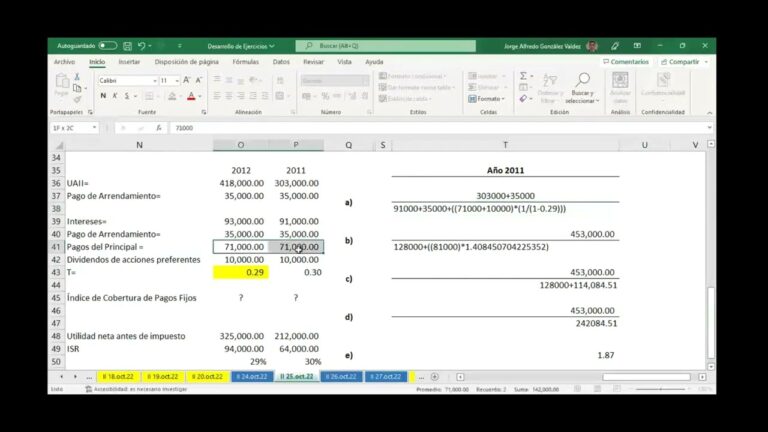Open the Archivo menu
This screenshot has height=432, width=768.
pos(64,62)
